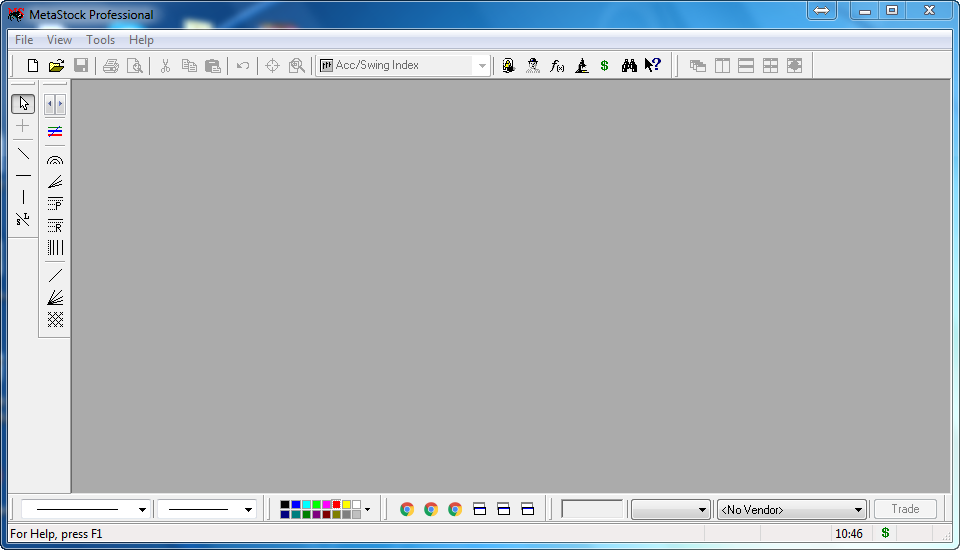Select the vertical time zone lines tool
This screenshot has height=550, width=960.
click(x=55, y=247)
